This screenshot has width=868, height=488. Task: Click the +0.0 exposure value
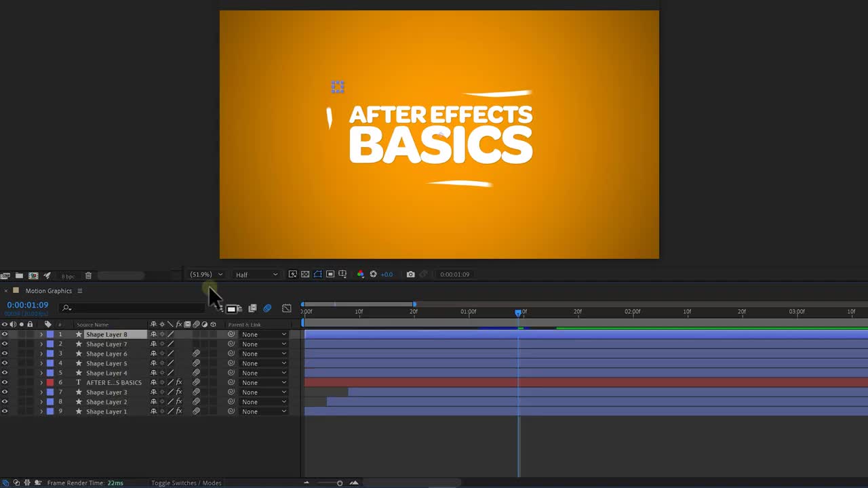[387, 274]
